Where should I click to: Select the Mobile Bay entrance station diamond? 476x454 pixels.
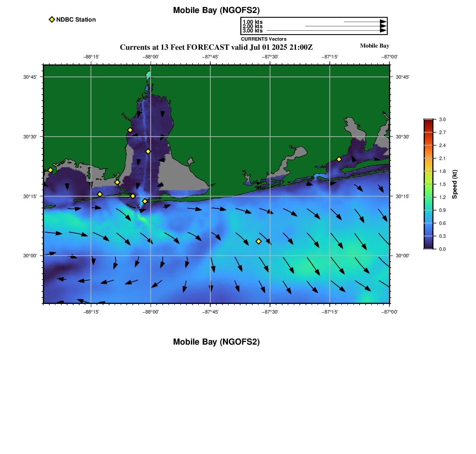tap(145, 201)
